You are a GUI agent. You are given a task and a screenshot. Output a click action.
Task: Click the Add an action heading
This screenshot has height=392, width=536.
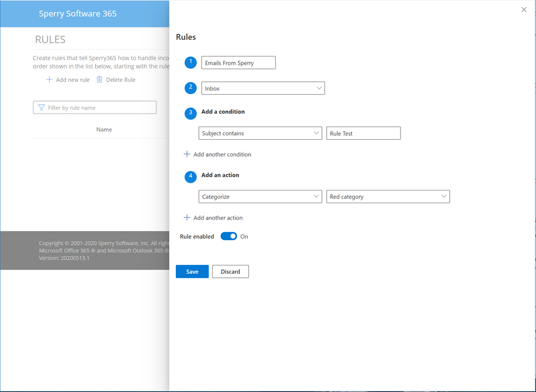coord(220,175)
